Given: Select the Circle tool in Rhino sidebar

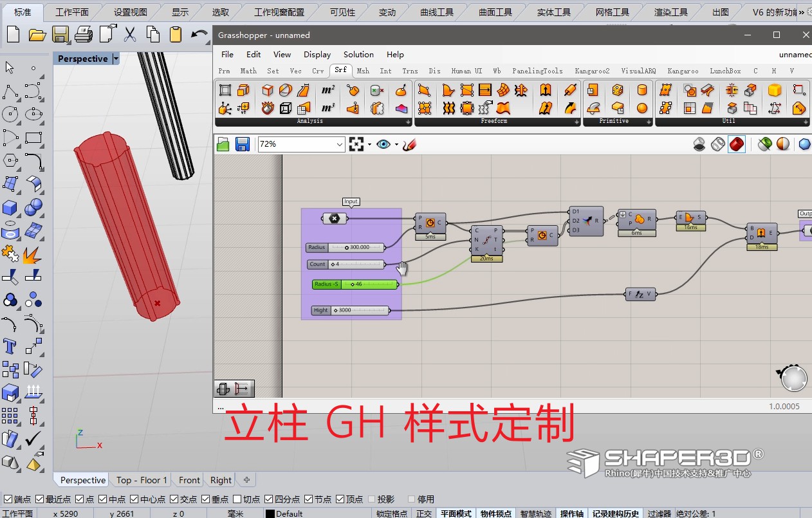Looking at the screenshot, I should 10,115.
